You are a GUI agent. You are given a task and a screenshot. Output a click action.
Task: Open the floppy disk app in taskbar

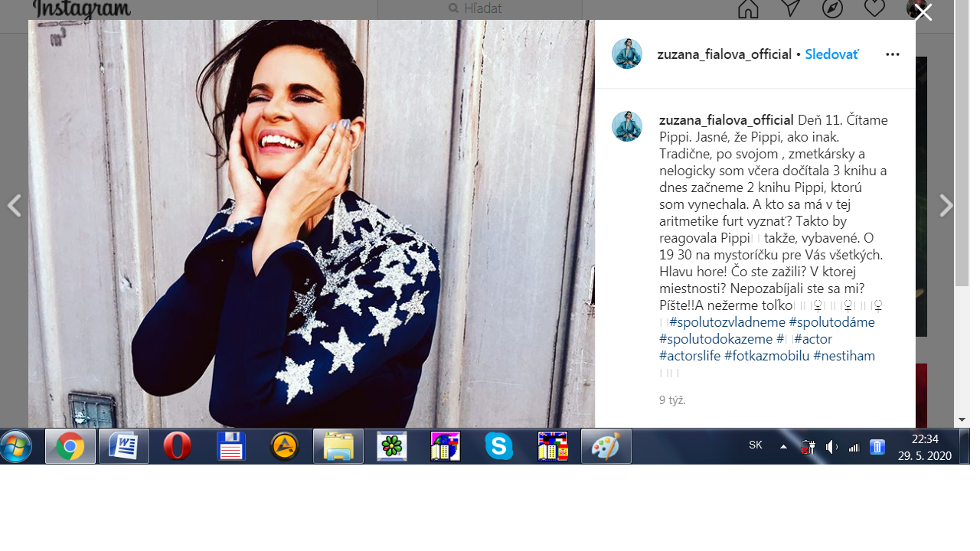(x=230, y=446)
